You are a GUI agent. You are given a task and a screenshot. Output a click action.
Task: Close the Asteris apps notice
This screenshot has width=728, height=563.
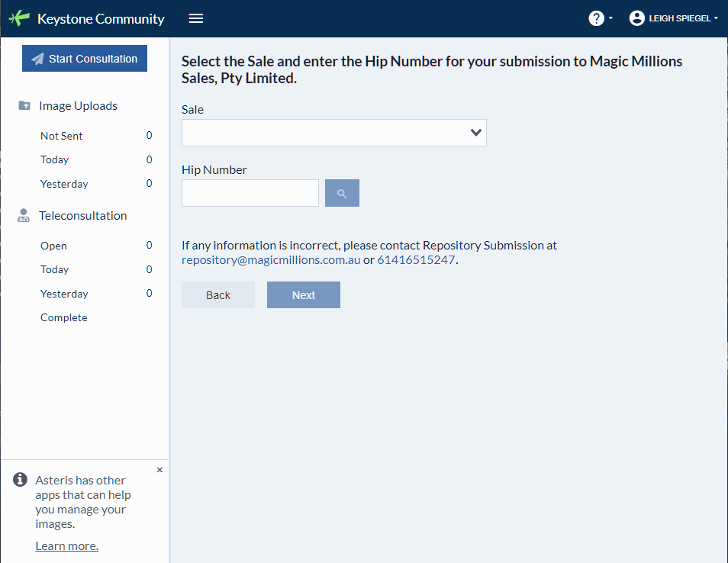[159, 470]
